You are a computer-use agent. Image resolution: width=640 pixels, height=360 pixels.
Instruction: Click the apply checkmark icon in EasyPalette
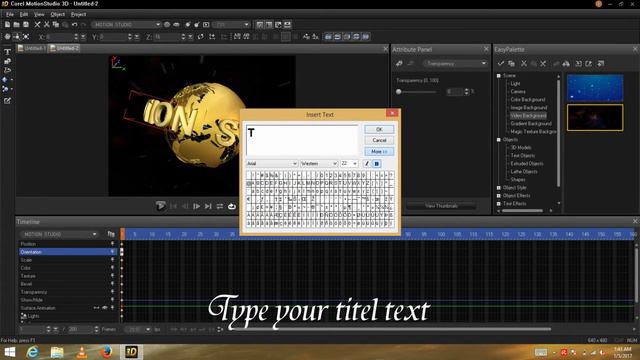pyautogui.click(x=500, y=64)
